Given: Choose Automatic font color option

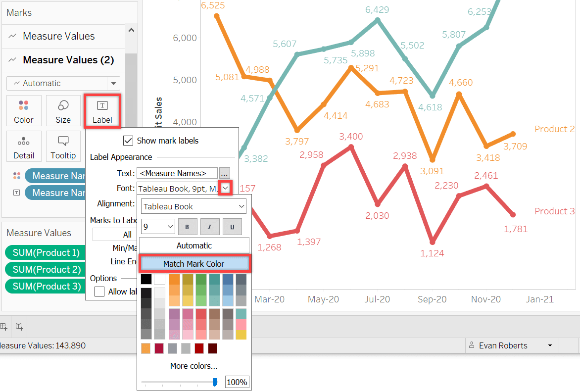Looking at the screenshot, I should [194, 245].
